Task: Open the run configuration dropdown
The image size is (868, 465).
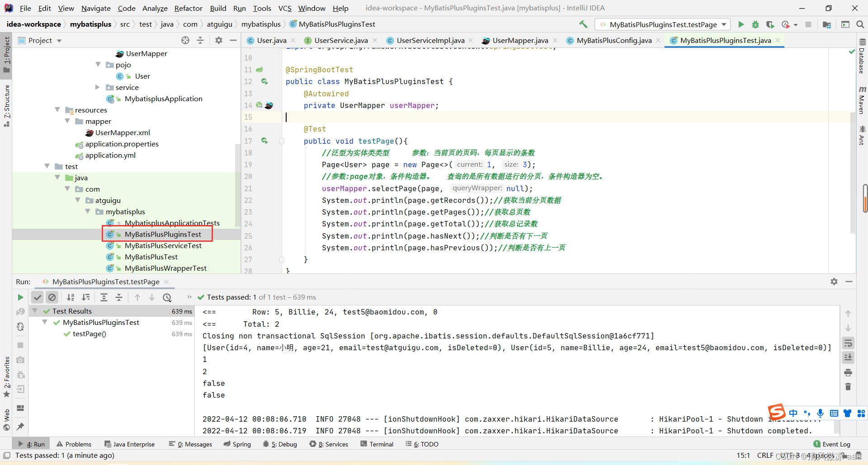Action: pyautogui.click(x=724, y=24)
